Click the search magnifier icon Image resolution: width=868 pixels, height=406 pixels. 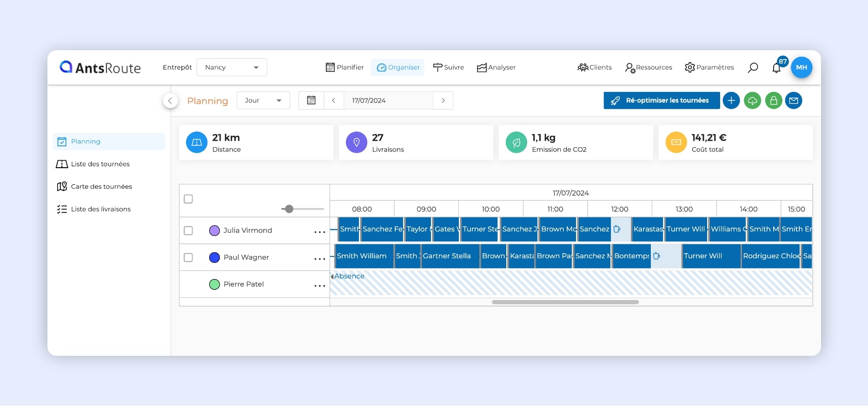[753, 68]
